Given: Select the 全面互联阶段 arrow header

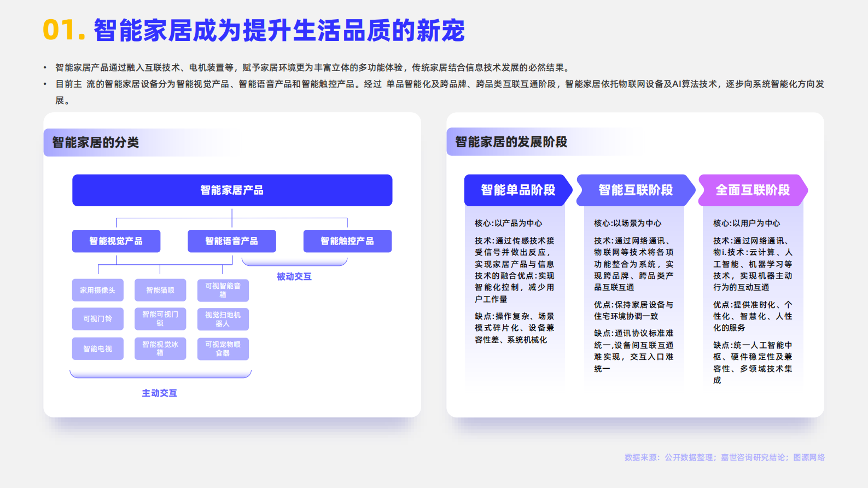Looking at the screenshot, I should (753, 190).
